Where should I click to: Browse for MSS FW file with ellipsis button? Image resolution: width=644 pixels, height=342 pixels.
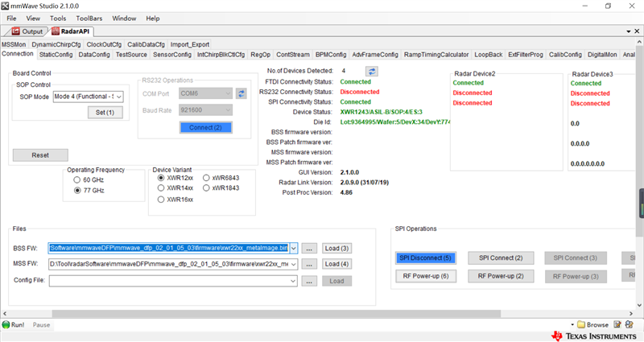(309, 265)
